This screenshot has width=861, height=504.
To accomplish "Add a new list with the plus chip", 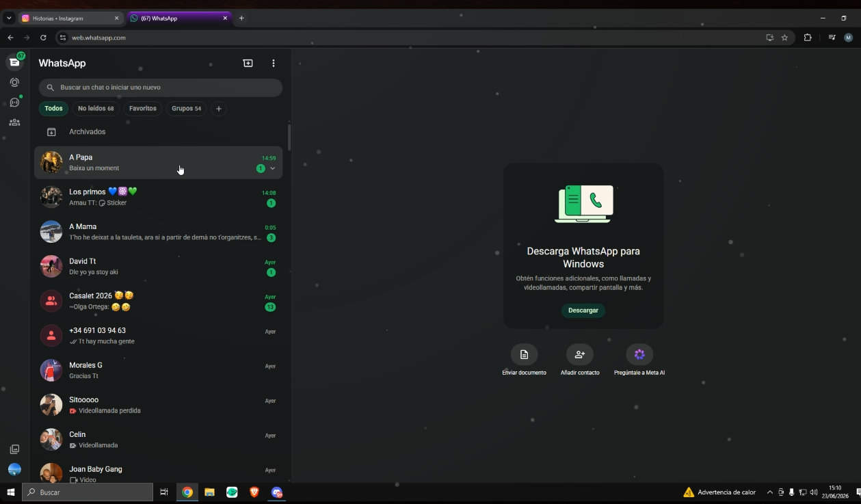I will [x=218, y=109].
